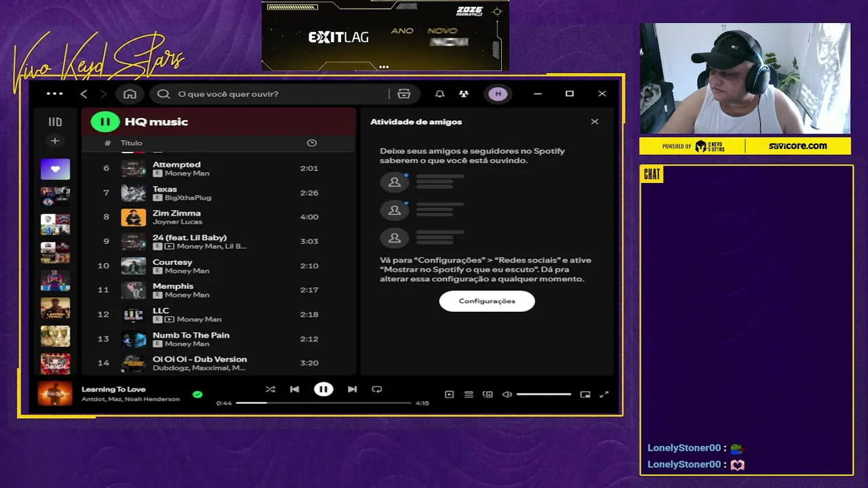
Task: Open the second playlist thumbnail below Liked Songs
Action: point(55,224)
